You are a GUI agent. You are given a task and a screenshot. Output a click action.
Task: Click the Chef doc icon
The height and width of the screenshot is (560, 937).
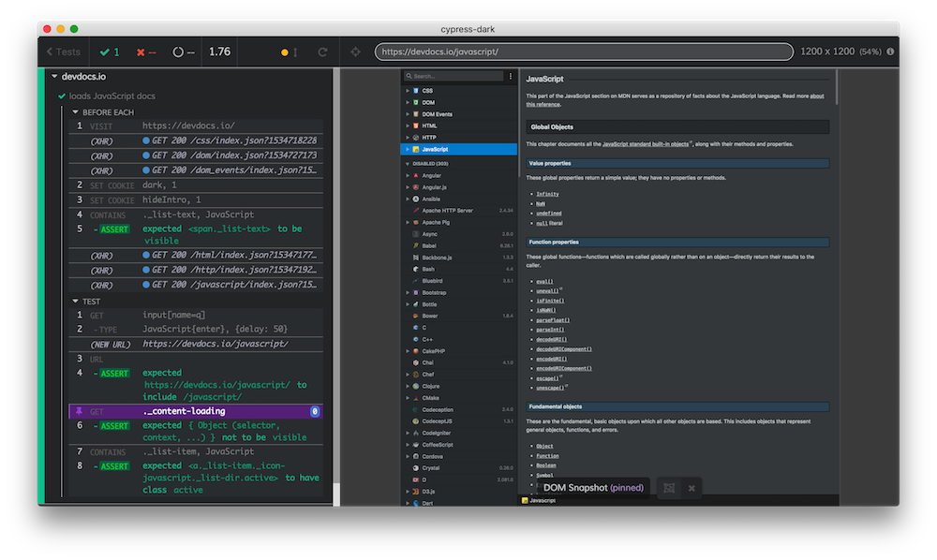tap(416, 375)
